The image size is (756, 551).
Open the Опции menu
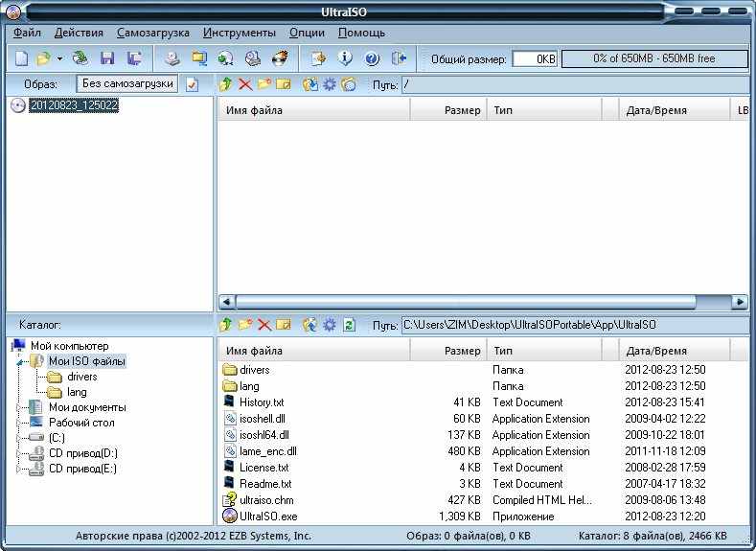pyautogui.click(x=307, y=33)
